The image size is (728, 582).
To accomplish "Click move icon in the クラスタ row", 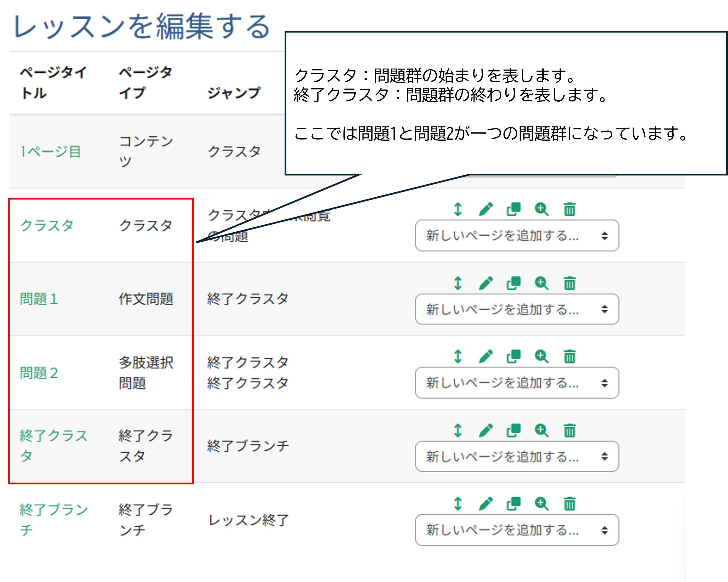I will coord(457,209).
